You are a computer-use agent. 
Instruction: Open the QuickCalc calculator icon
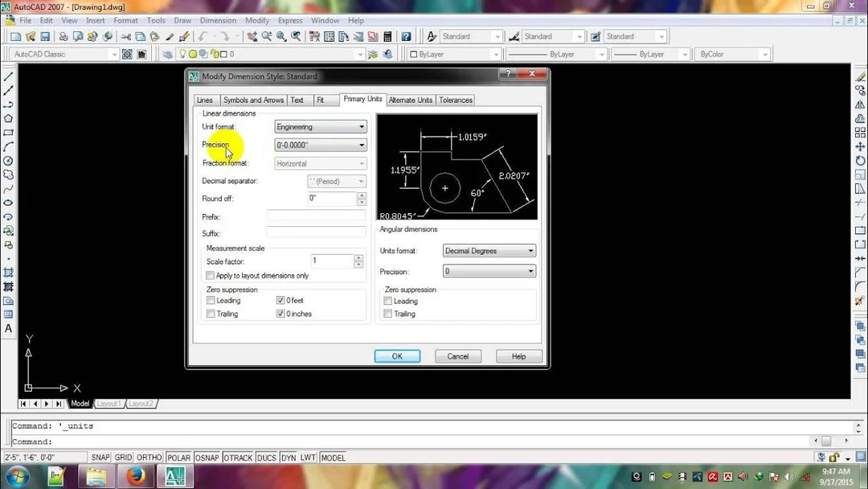[387, 36]
